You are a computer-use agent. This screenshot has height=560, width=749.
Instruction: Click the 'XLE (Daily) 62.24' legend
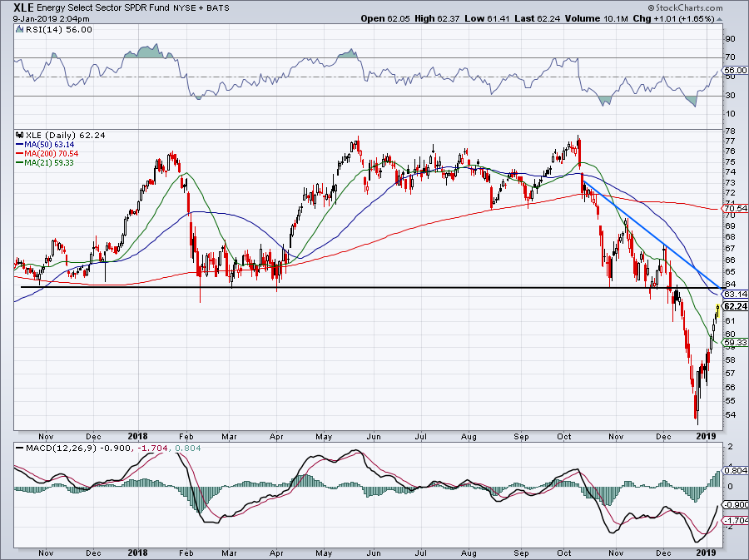tap(66, 135)
